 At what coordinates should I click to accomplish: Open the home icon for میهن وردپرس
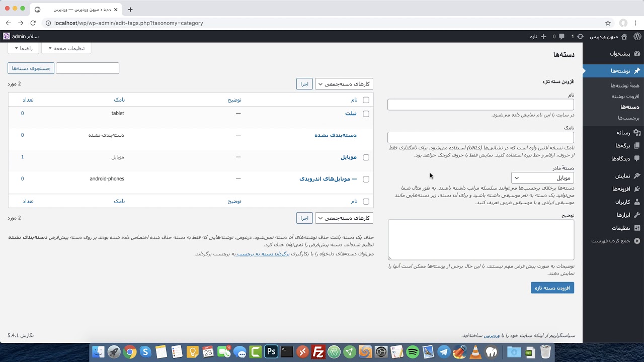[x=624, y=37]
